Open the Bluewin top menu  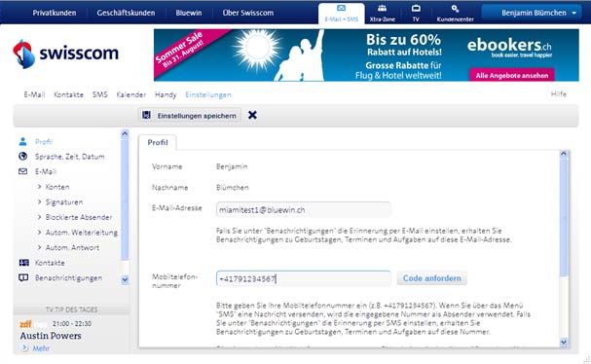(x=189, y=13)
